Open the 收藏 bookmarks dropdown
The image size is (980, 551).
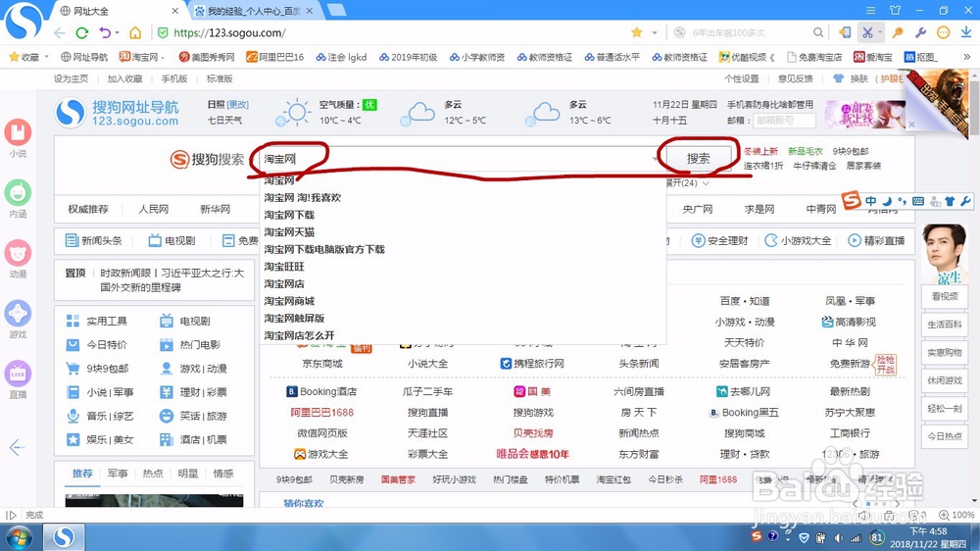click(29, 57)
